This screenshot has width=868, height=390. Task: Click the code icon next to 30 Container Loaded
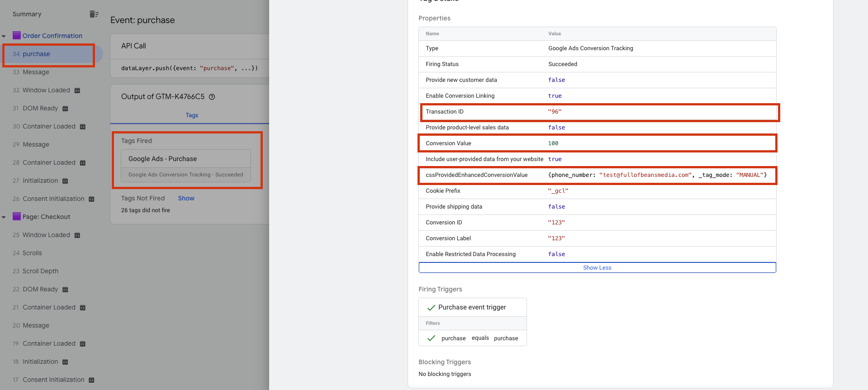pyautogui.click(x=83, y=127)
